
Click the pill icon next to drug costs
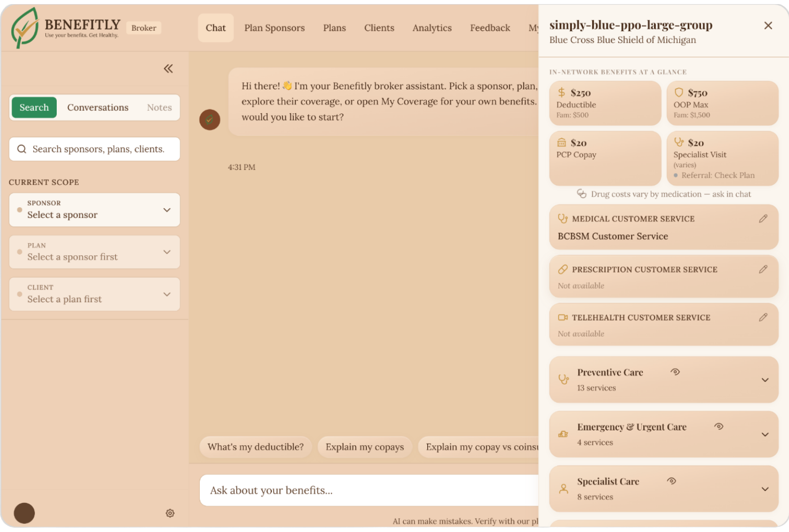582,194
